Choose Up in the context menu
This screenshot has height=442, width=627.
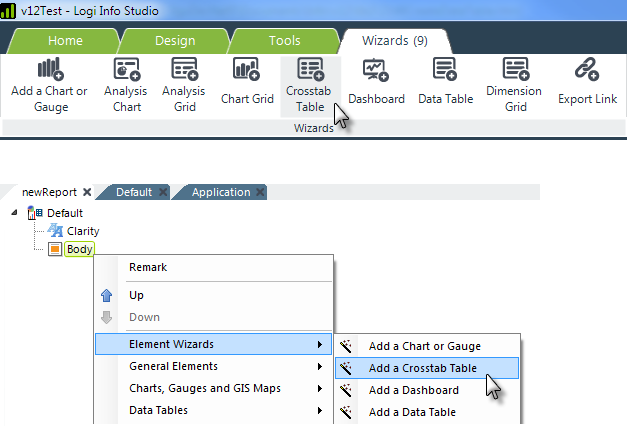tap(214, 295)
